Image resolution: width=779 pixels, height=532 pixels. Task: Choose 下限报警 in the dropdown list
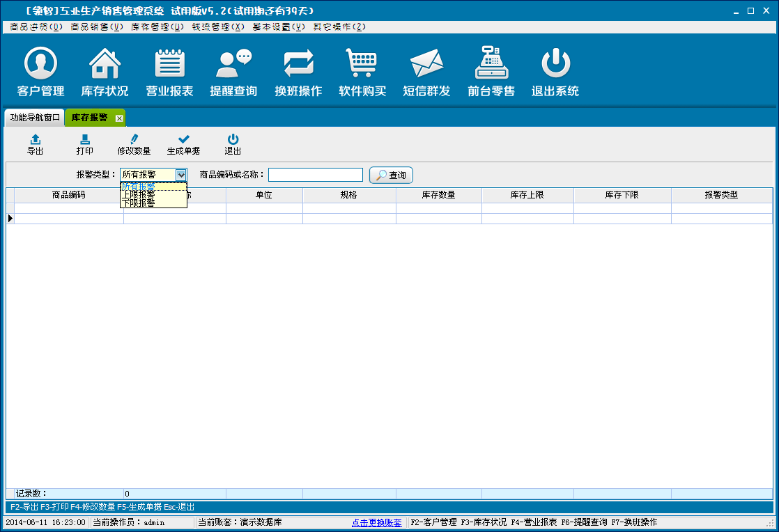click(x=139, y=203)
